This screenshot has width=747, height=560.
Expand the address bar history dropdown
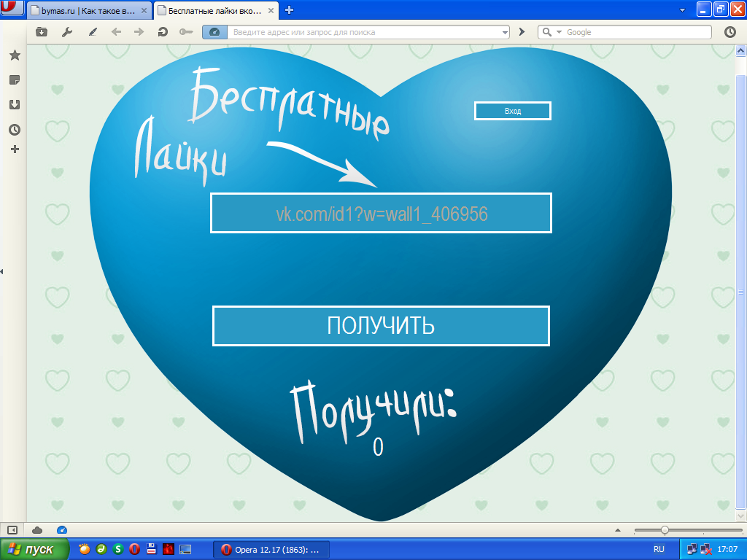(x=505, y=32)
